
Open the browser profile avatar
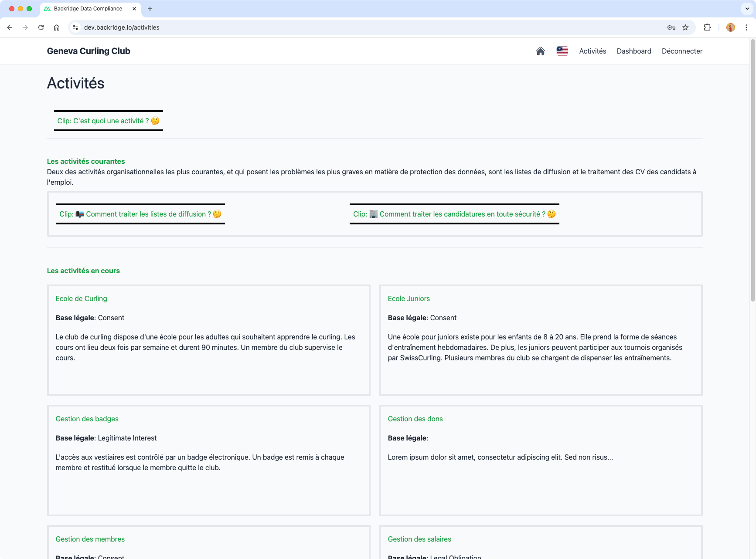tap(730, 27)
